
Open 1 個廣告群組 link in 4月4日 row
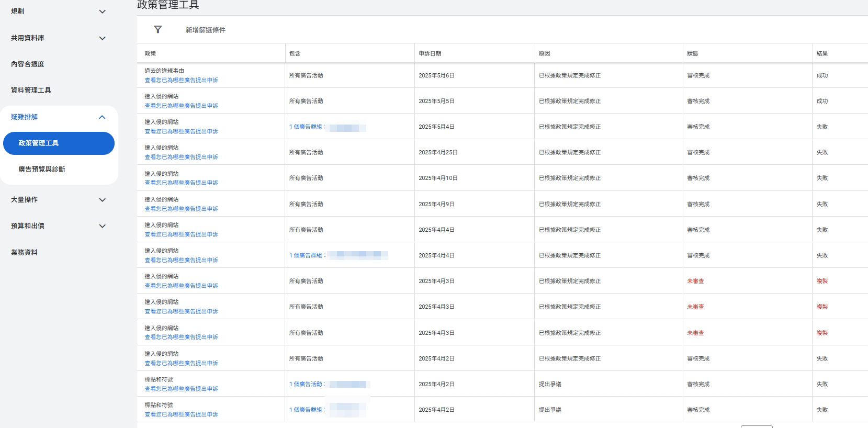[307, 255]
